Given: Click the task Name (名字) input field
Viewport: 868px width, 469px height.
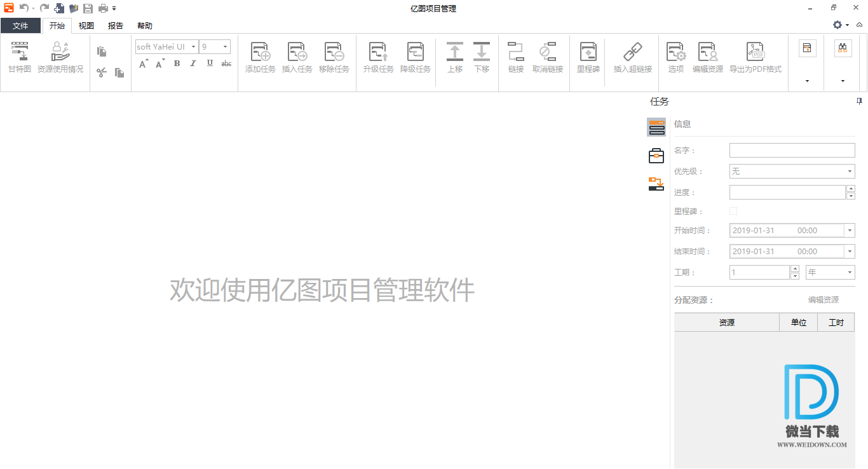Looking at the screenshot, I should point(792,151).
